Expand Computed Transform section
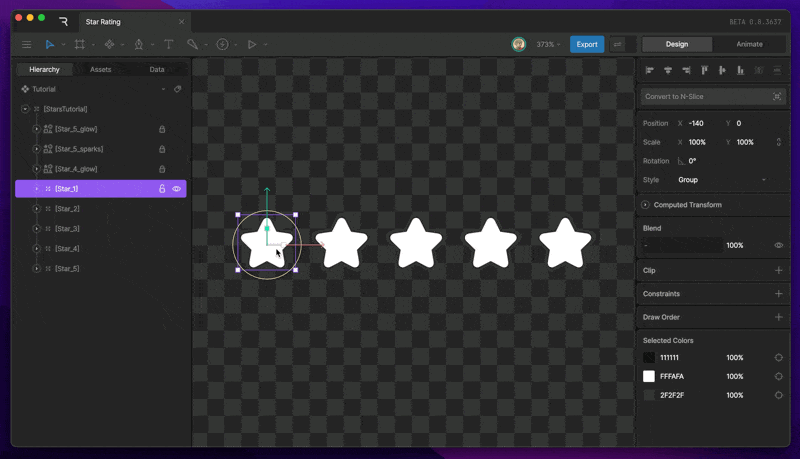 tap(645, 205)
